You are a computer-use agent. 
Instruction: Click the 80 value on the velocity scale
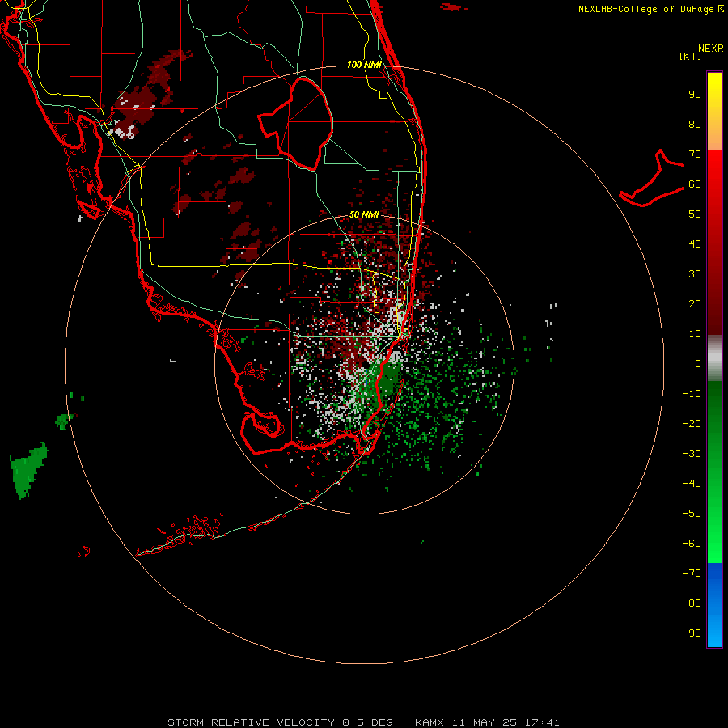pos(695,125)
